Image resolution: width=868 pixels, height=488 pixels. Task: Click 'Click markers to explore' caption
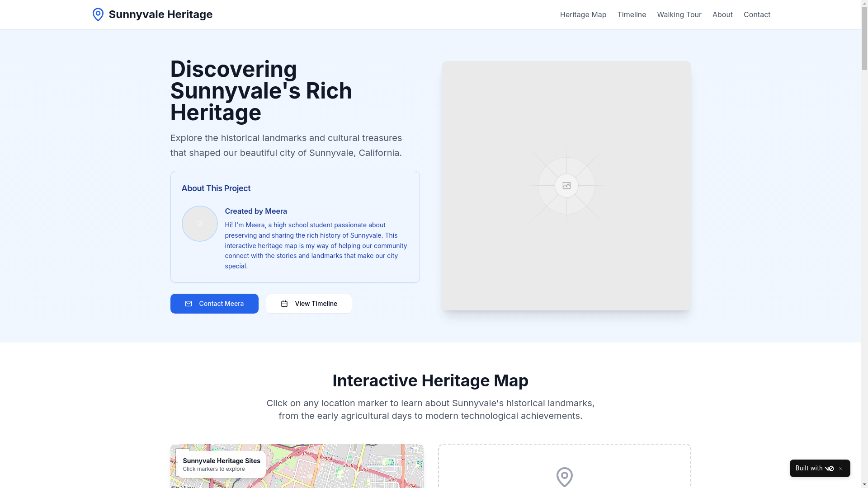coord(213,469)
